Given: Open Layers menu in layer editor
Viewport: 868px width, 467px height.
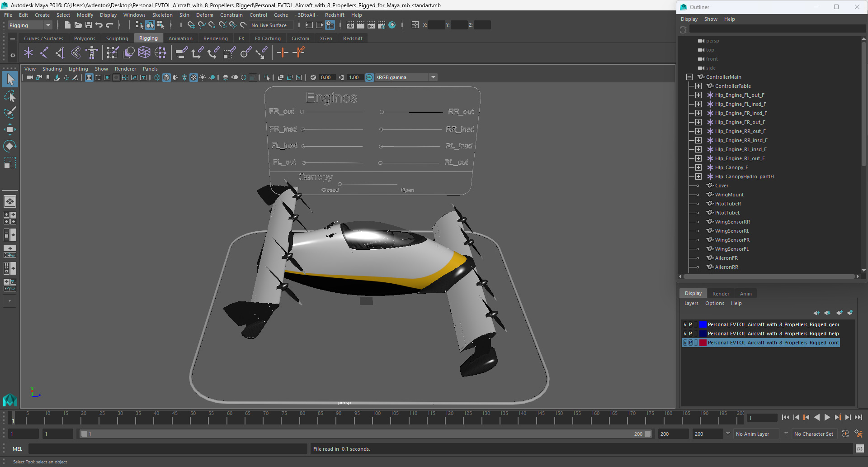Looking at the screenshot, I should 691,303.
